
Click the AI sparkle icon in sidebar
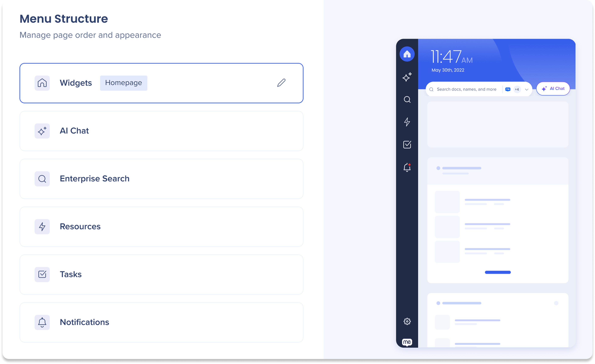[x=407, y=77]
